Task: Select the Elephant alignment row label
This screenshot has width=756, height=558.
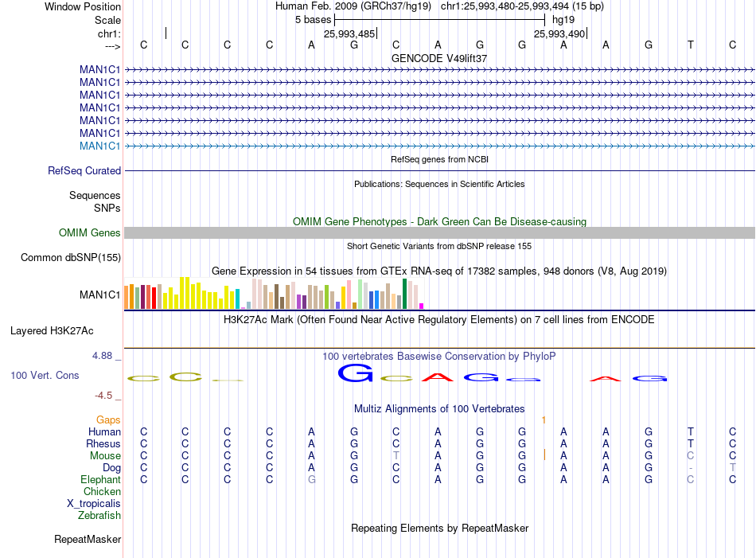Action: tap(101, 480)
